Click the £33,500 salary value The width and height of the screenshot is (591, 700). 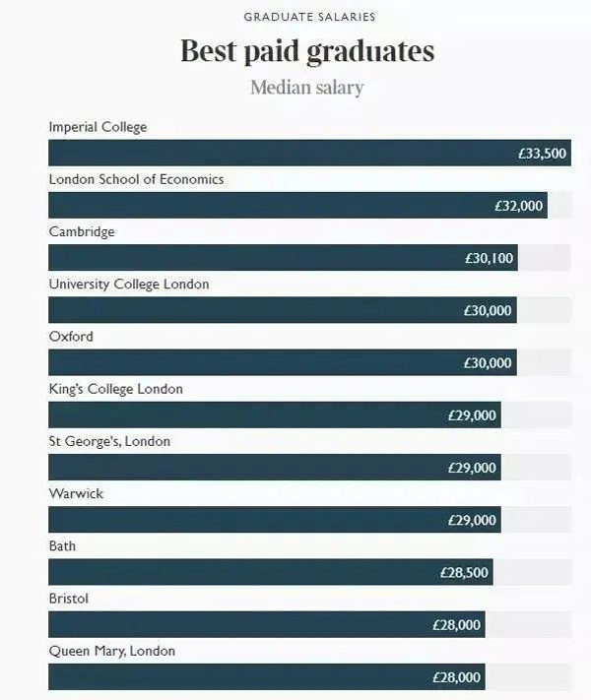(x=542, y=154)
